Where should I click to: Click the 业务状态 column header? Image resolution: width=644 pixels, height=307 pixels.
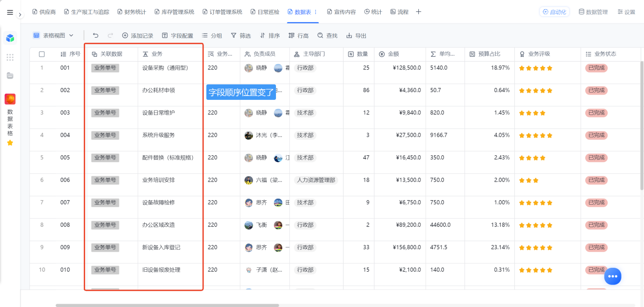610,54
